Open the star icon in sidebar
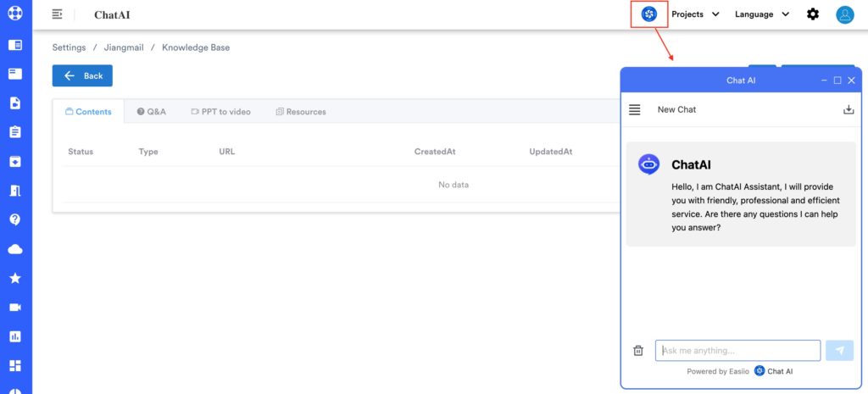 tap(14, 278)
